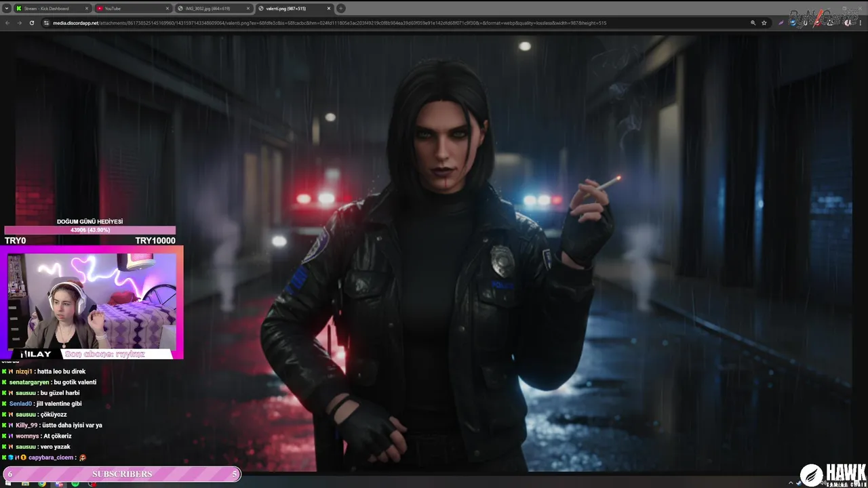Open the tab search dropdown arrow
This screenshot has width=868, height=488.
pyautogui.click(x=6, y=8)
